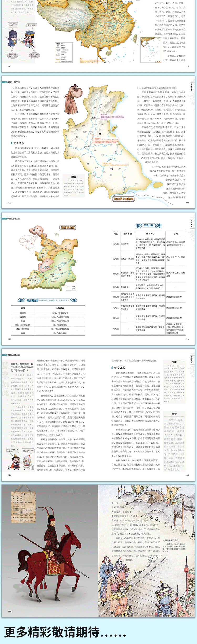Click page number 138
Screen dimensions: 197x644
pos(9,611)
